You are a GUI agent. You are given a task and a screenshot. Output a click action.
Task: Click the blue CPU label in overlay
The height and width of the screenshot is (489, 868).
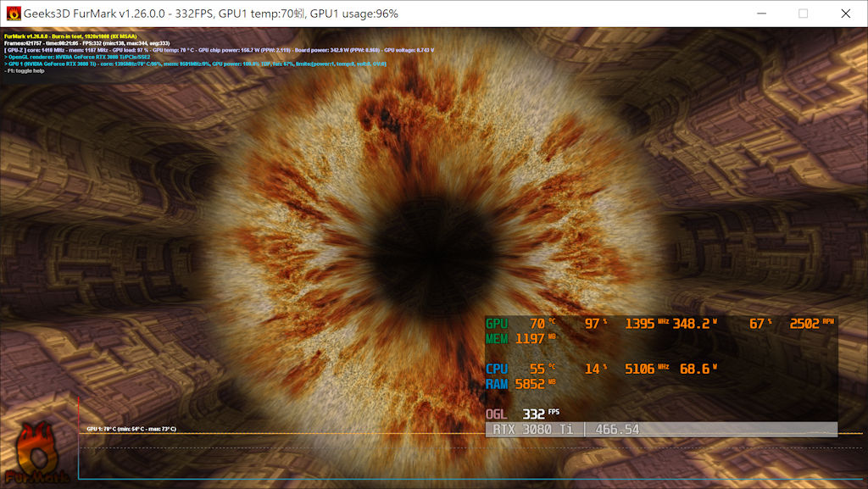click(x=497, y=369)
